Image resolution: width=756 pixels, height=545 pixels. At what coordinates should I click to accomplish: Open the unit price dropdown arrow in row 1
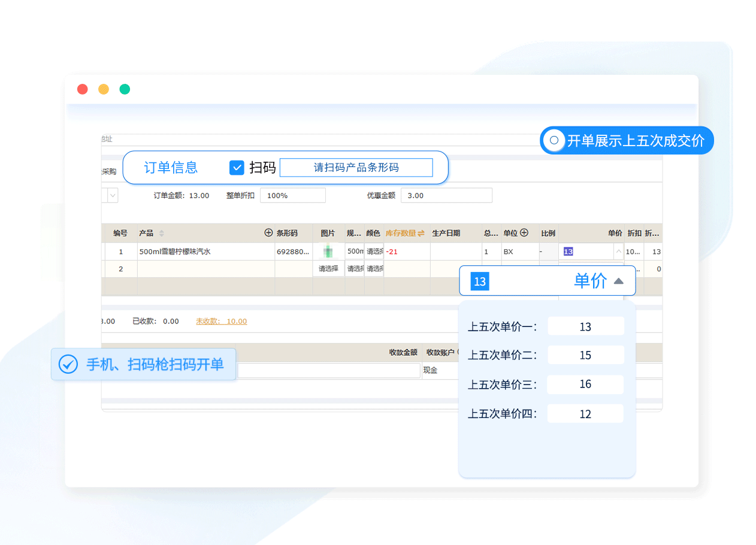point(619,252)
